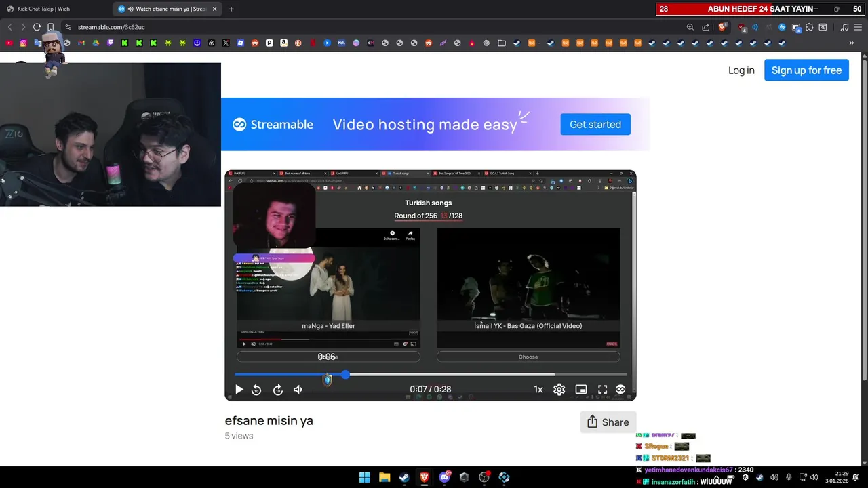The height and width of the screenshot is (488, 868).
Task: Open the X (Twitter) bookmark
Action: pos(226,43)
